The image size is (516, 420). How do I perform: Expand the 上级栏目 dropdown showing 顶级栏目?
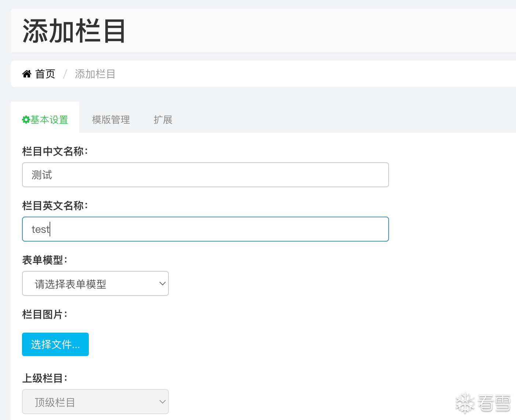coord(95,402)
